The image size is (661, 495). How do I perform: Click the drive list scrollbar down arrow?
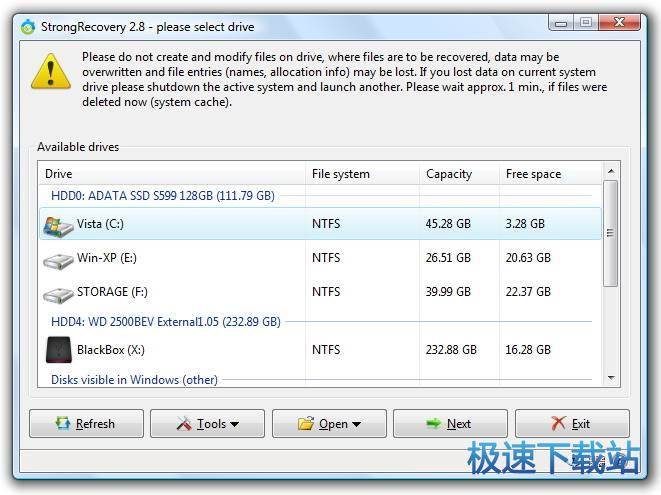tap(611, 377)
